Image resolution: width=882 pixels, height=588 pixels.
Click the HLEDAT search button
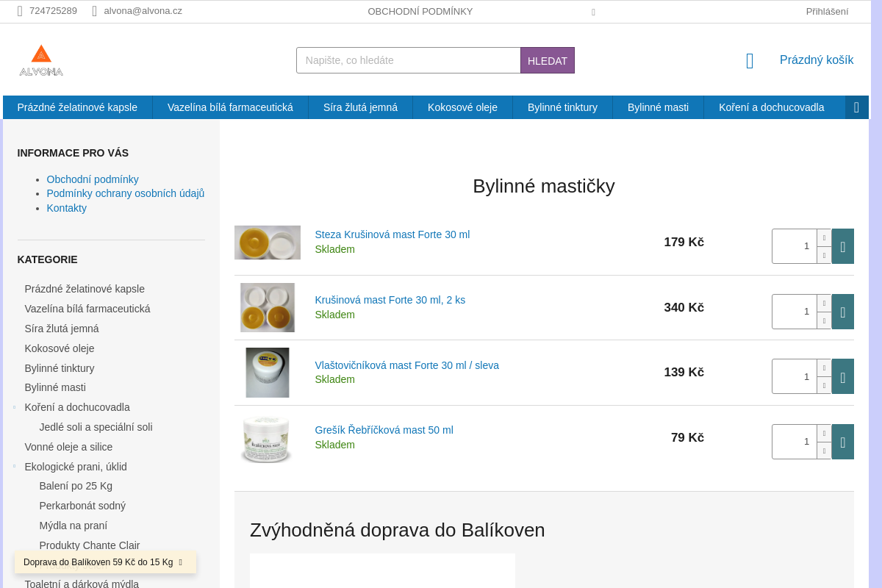pyautogui.click(x=548, y=60)
